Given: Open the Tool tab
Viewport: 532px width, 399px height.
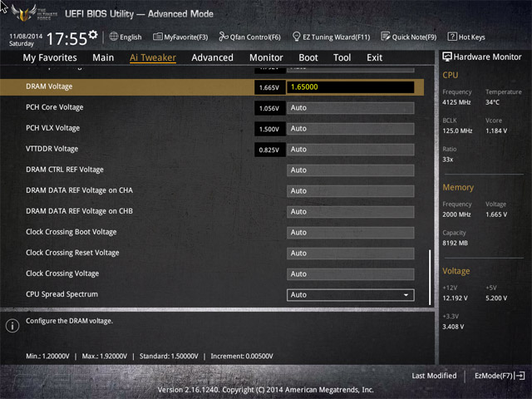Looking at the screenshot, I should pos(342,57).
